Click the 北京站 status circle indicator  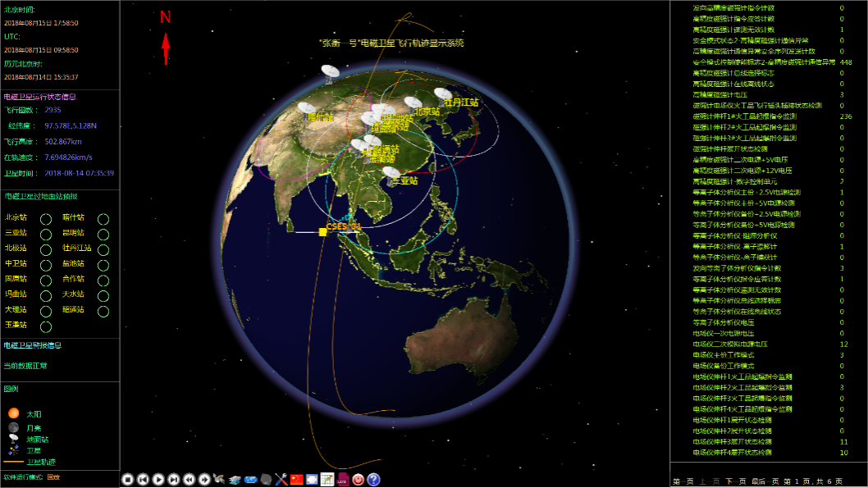[46, 219]
